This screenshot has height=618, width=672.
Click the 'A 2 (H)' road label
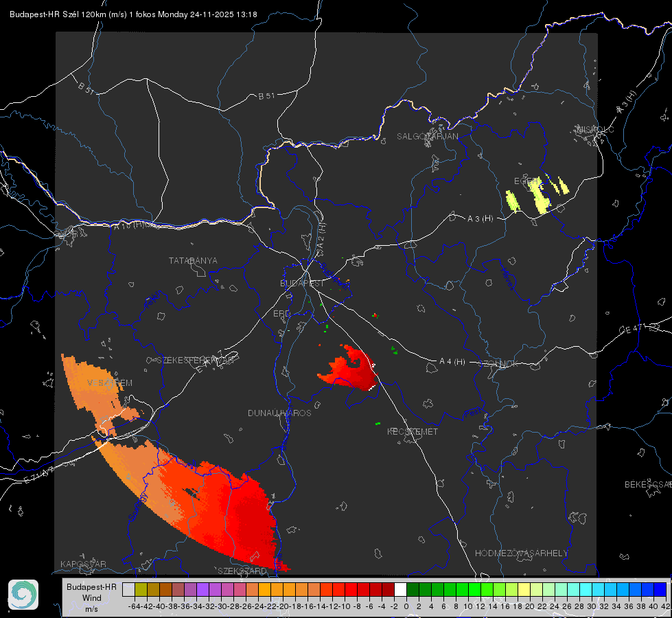pyautogui.click(x=321, y=235)
